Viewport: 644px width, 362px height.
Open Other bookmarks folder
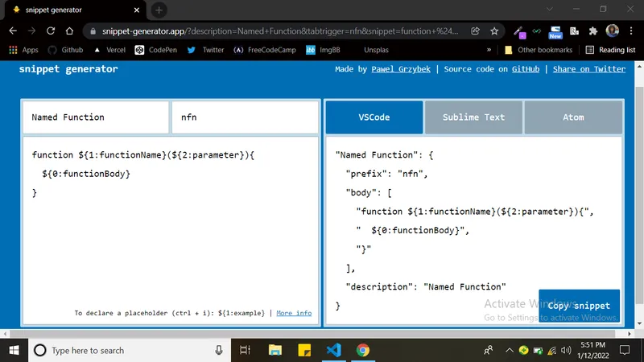tap(539, 50)
